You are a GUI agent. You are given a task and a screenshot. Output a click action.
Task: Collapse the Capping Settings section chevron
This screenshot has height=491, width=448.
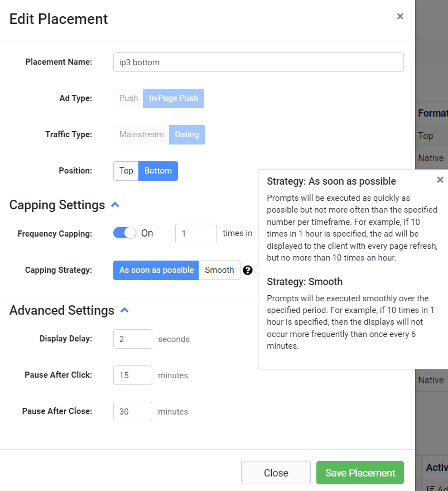point(115,205)
